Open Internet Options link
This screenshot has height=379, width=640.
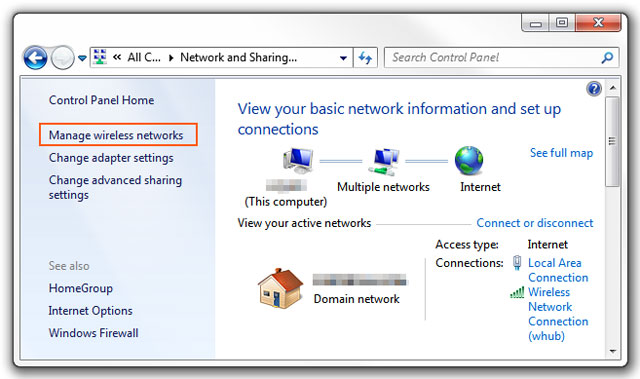tap(91, 311)
